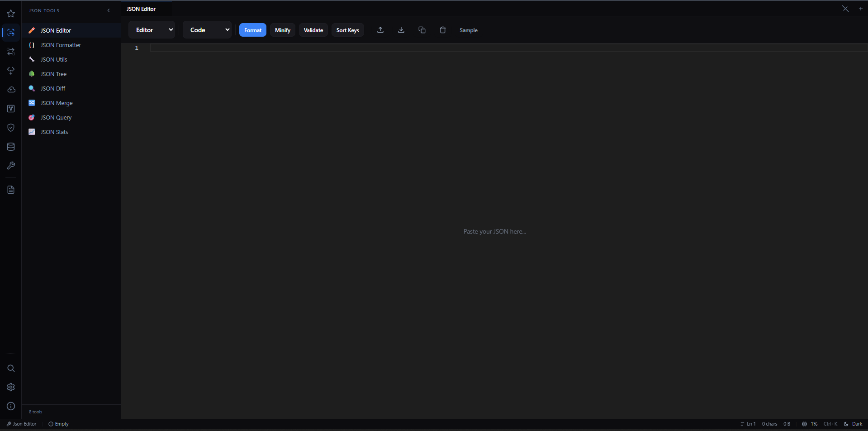
Task: Open the converters category with swap arrows icon
Action: point(11,52)
